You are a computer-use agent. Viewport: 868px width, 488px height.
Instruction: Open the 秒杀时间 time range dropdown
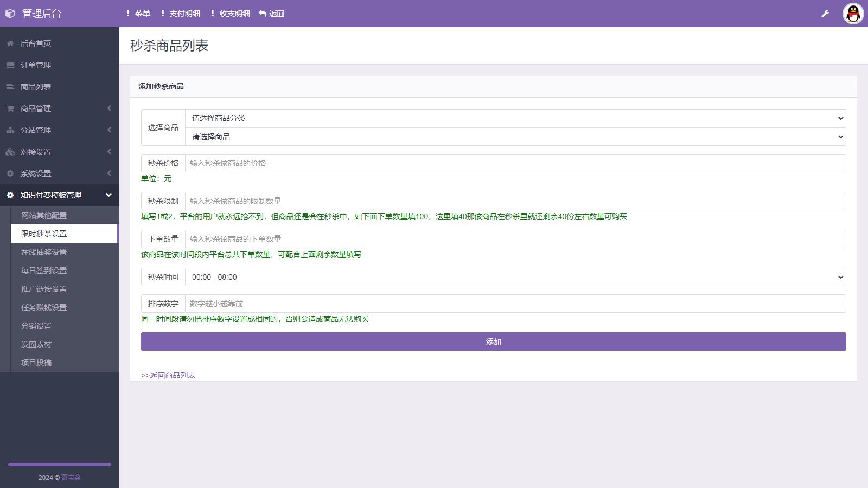click(515, 277)
